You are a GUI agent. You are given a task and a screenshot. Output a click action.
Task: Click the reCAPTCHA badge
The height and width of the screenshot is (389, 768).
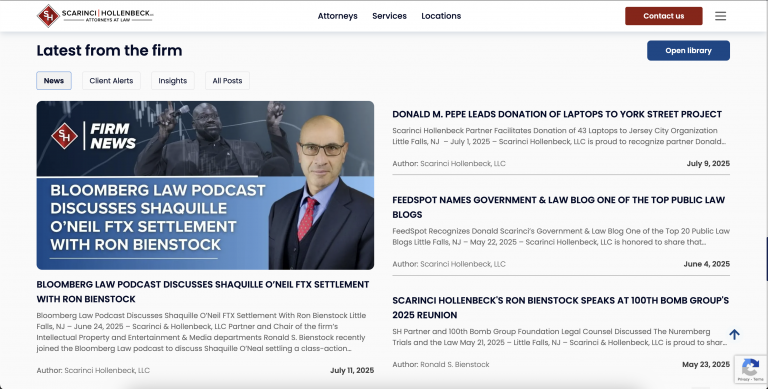pyautogui.click(x=751, y=369)
